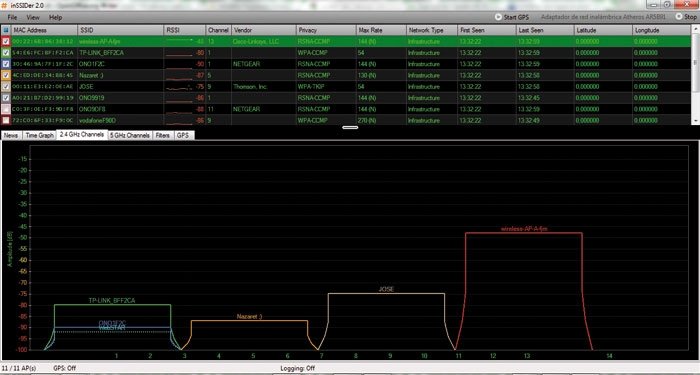
Task: Enable the vodafoneF90D network checkbox
Action: [5, 120]
